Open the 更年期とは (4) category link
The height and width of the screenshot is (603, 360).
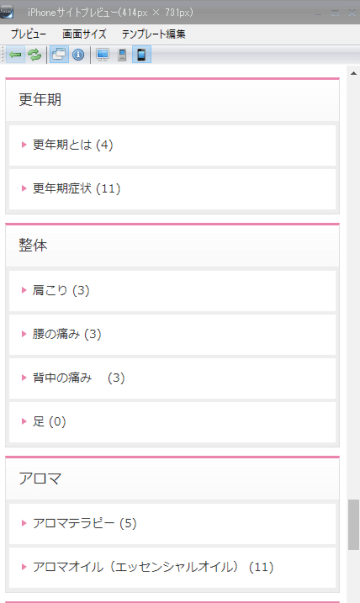[x=172, y=145]
